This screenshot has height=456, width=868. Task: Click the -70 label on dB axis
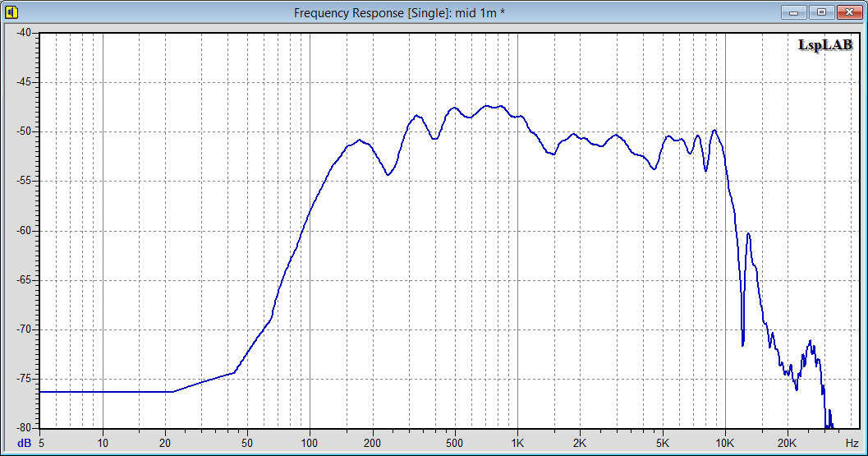tap(24, 329)
